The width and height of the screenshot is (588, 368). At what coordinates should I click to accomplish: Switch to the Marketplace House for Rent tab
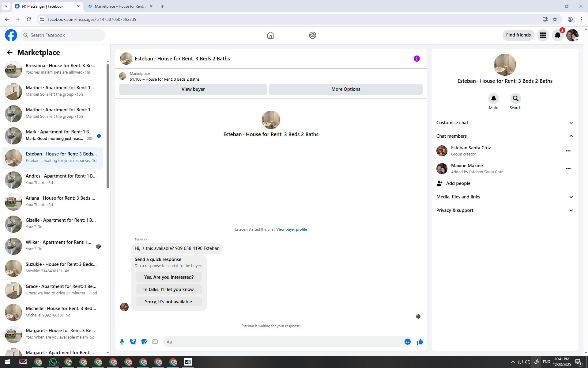pos(120,6)
